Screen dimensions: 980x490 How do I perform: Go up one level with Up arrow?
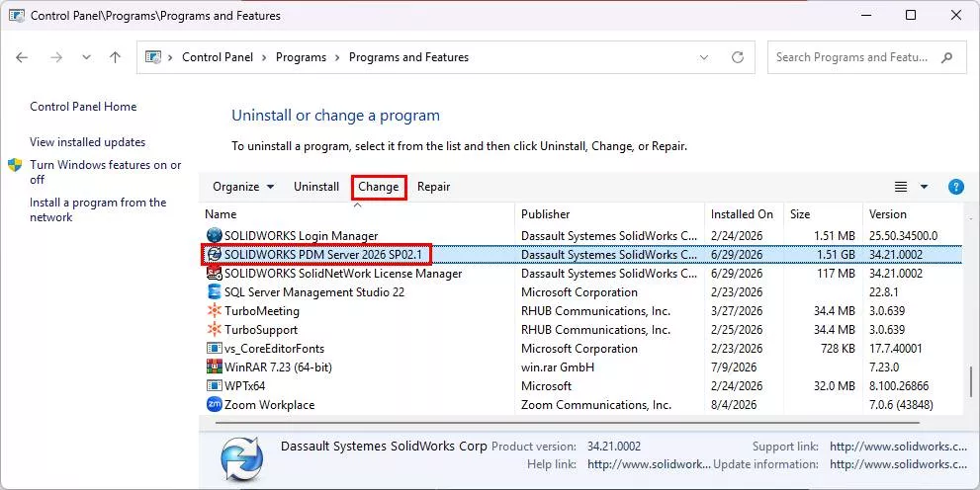point(115,57)
